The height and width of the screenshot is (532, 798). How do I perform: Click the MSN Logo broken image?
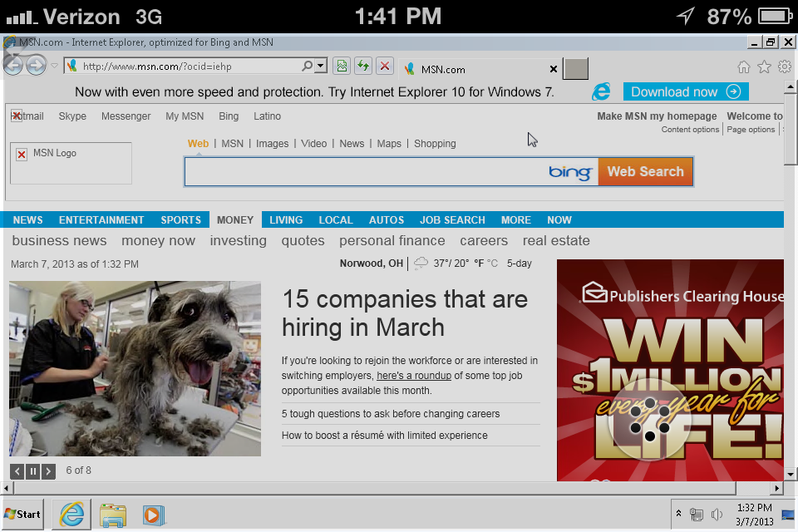pos(71,163)
